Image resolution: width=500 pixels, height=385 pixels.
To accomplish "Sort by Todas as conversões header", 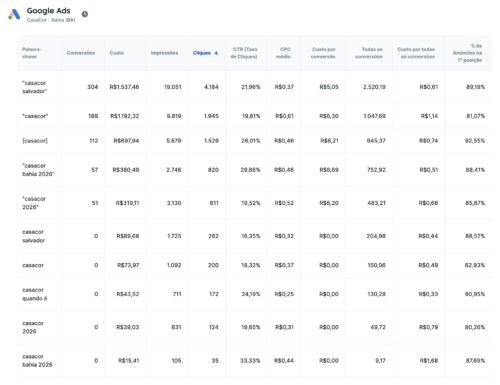I will [369, 53].
